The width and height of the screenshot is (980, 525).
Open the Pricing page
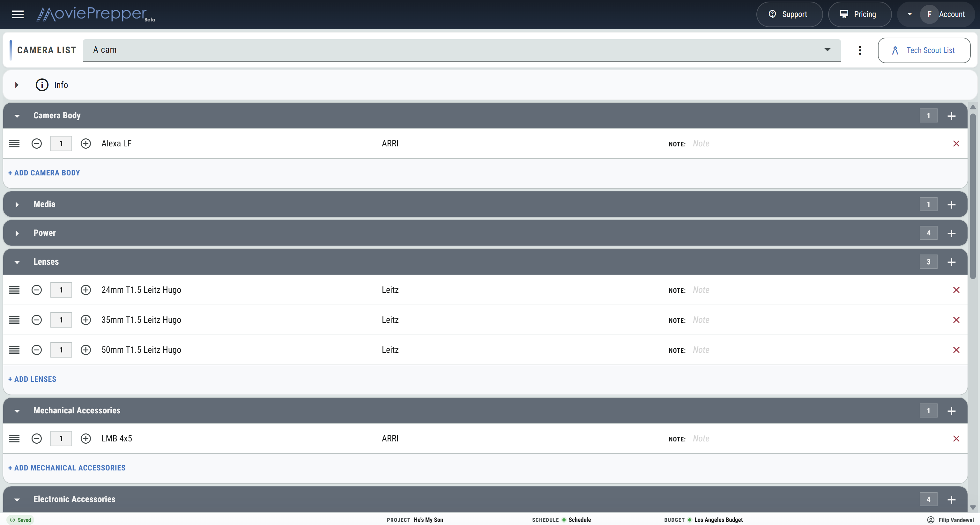860,14
